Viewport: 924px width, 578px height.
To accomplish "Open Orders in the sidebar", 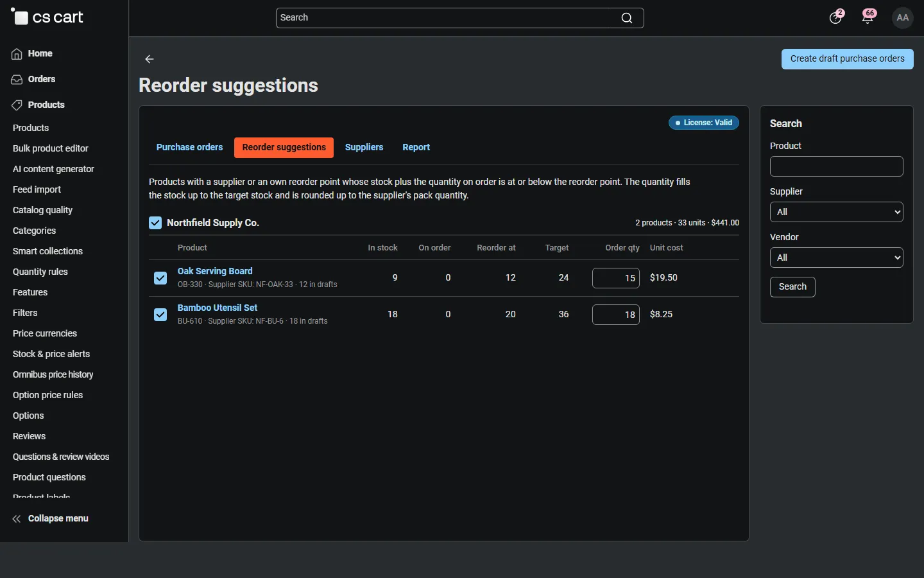I will pos(42,79).
